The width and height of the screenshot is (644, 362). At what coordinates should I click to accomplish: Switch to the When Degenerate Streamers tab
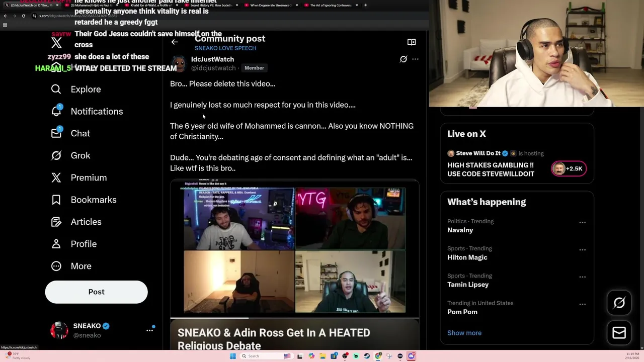[270, 5]
